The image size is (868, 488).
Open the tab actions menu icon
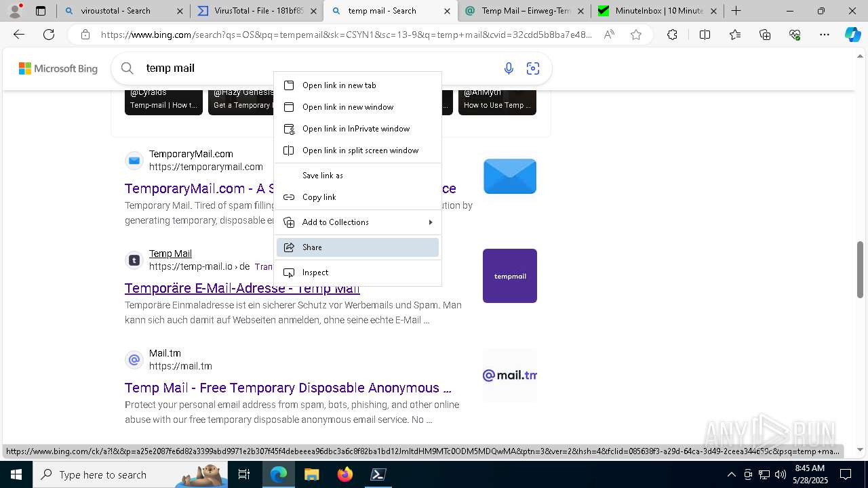point(41,11)
